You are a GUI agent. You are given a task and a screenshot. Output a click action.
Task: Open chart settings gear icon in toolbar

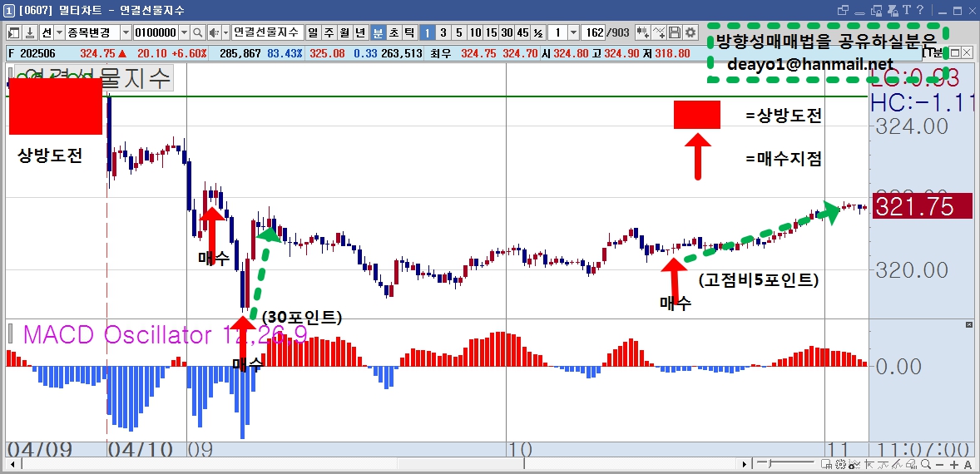click(690, 32)
